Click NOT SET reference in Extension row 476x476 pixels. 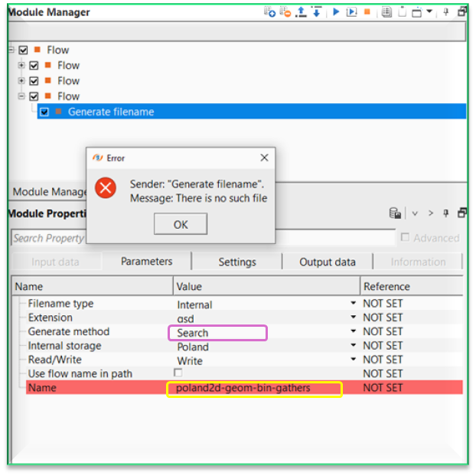(x=383, y=318)
